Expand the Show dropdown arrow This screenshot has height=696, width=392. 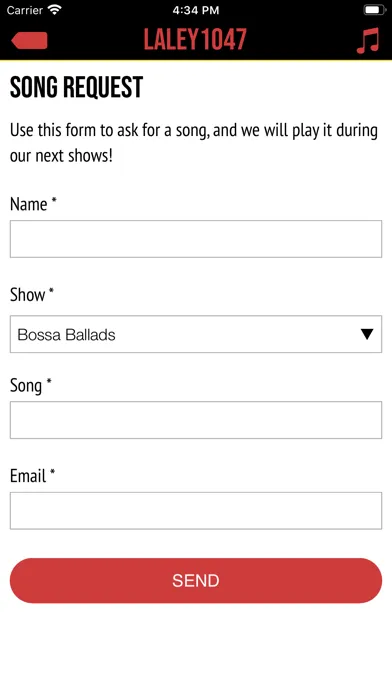(x=367, y=334)
